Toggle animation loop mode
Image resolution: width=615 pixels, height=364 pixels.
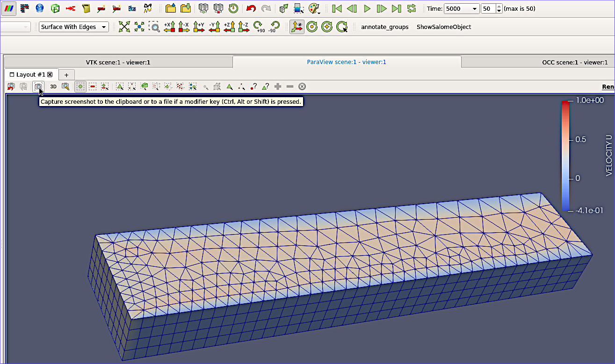click(x=412, y=8)
